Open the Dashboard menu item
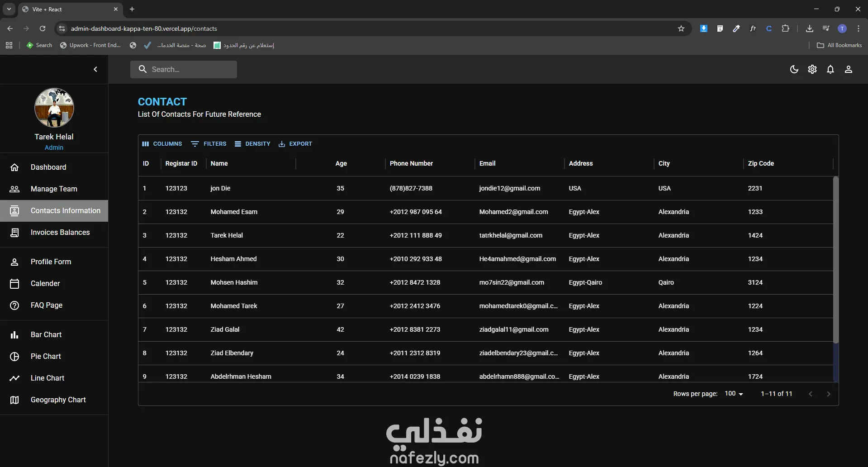Viewport: 868px width, 467px height. (54, 167)
